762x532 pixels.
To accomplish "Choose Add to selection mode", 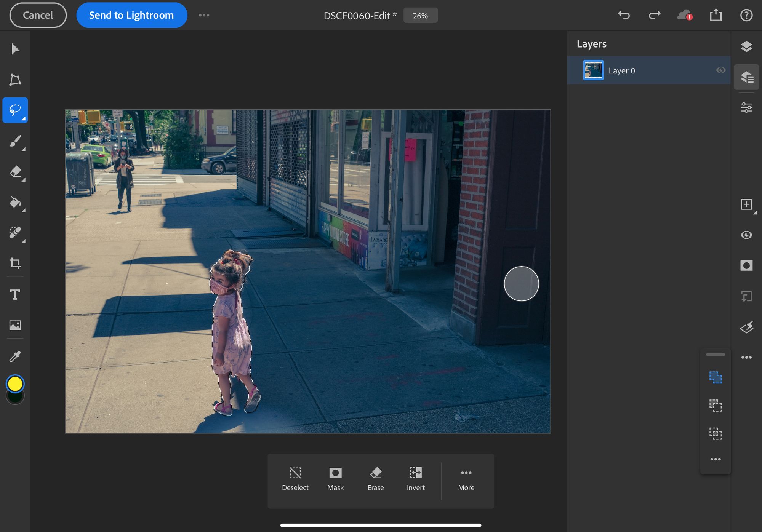I will 716,377.
